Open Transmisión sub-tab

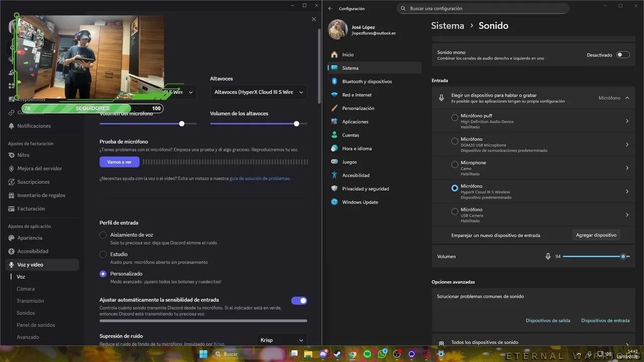pyautogui.click(x=30, y=301)
